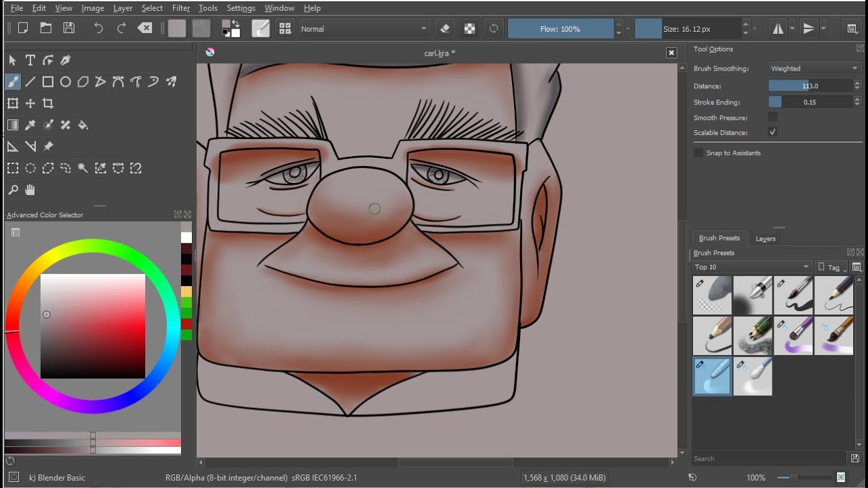Toggle eraser mode
The image size is (868, 488).
pyautogui.click(x=446, y=28)
